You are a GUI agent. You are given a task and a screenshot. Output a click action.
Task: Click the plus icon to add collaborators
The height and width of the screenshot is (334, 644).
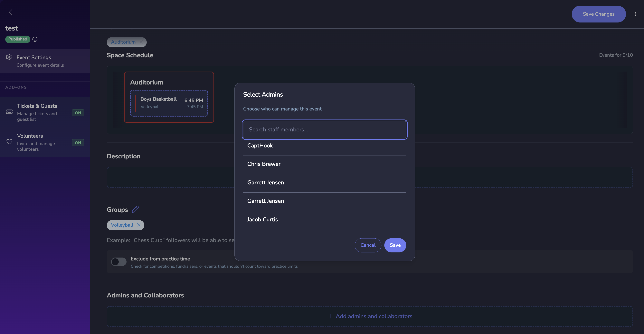point(330,316)
